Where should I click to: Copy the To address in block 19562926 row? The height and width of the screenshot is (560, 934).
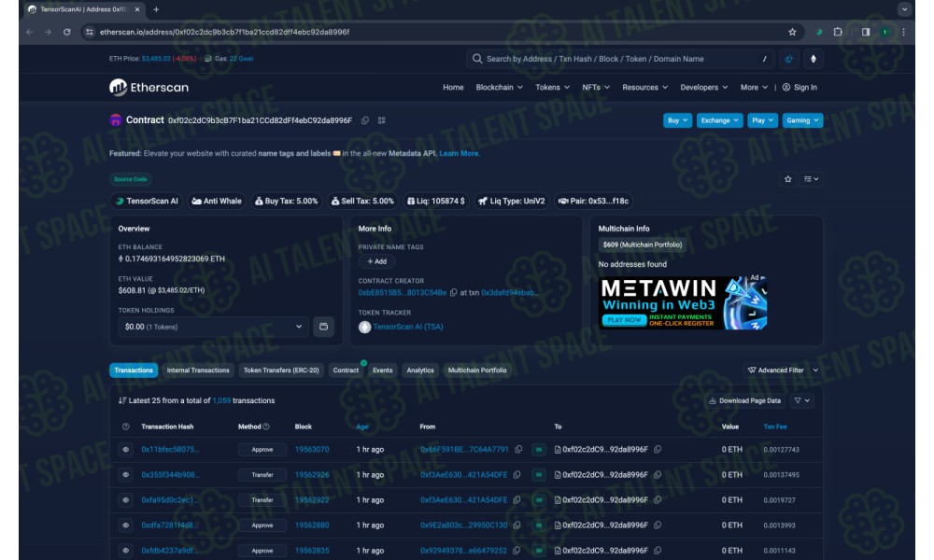point(658,475)
